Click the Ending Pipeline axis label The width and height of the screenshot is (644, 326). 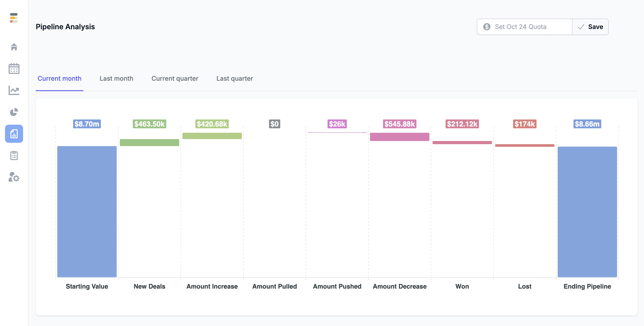point(587,286)
